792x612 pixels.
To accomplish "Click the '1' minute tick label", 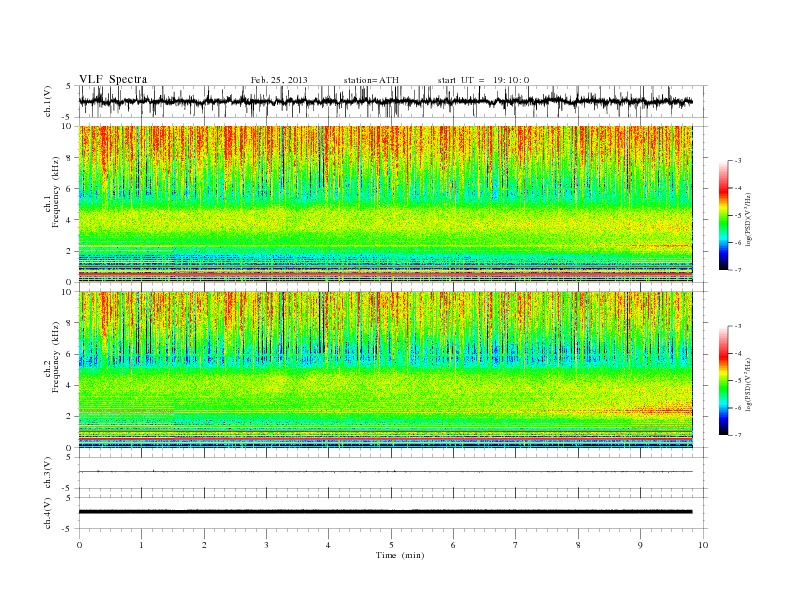I will click(141, 545).
